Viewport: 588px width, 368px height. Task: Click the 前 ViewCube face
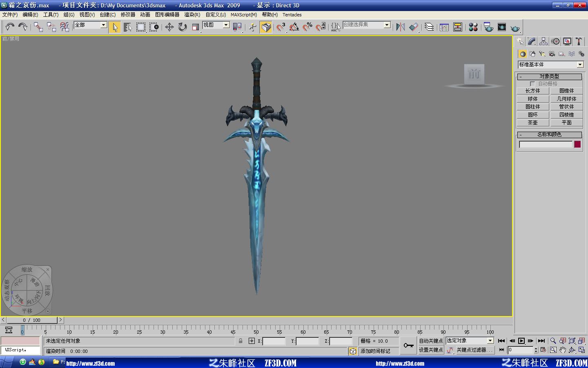tap(474, 74)
